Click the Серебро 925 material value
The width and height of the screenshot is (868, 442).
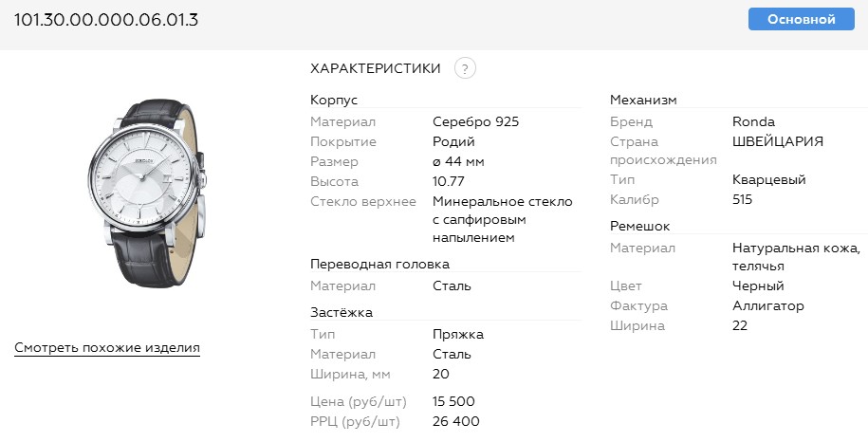pos(475,121)
